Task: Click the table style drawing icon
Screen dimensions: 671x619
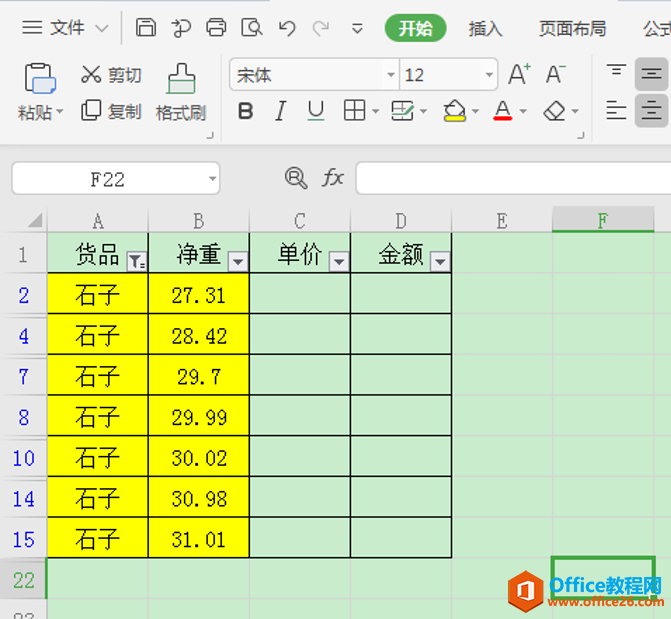Action: click(402, 110)
